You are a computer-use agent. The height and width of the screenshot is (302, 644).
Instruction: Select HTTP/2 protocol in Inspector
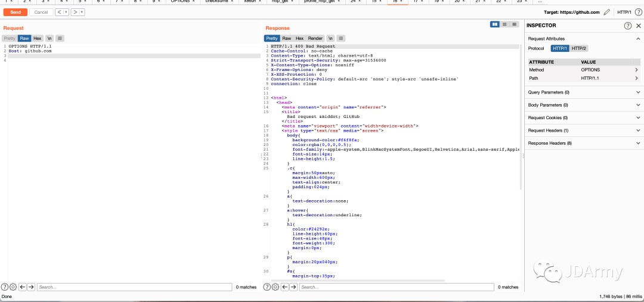(x=579, y=48)
